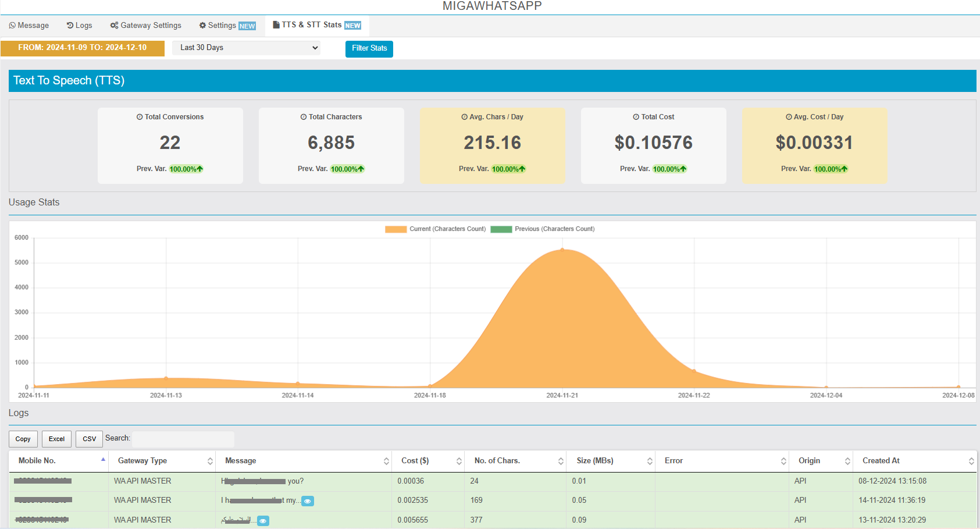Click the Logs history icon in nav
This screenshot has height=529, width=980.
point(70,26)
